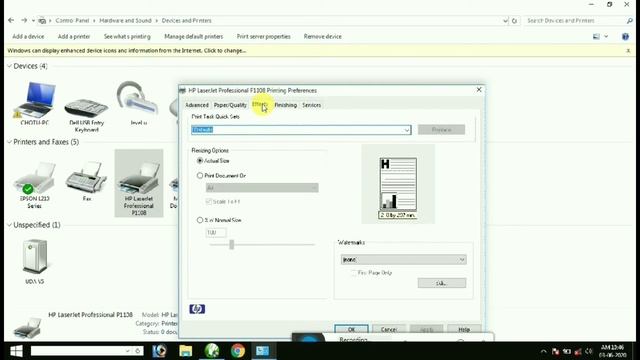This screenshot has width=640, height=360.
Task: Open the recent locations dropdown arrow
Action: [33, 20]
